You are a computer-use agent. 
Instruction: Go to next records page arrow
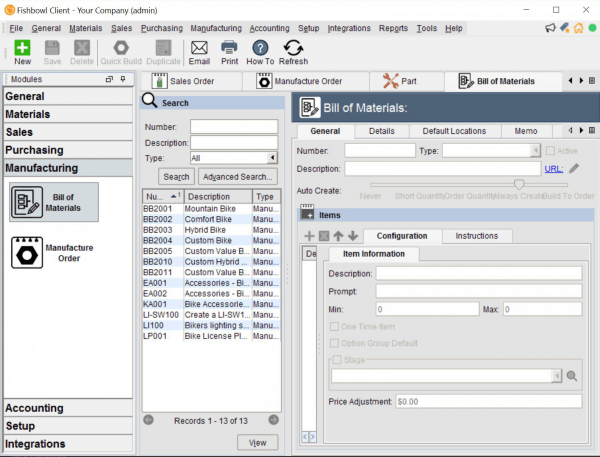tap(273, 420)
